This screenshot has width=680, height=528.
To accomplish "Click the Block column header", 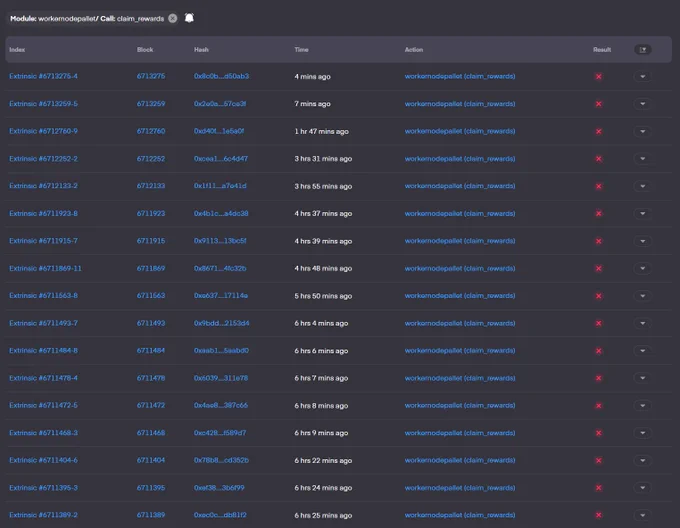I will pyautogui.click(x=145, y=50).
